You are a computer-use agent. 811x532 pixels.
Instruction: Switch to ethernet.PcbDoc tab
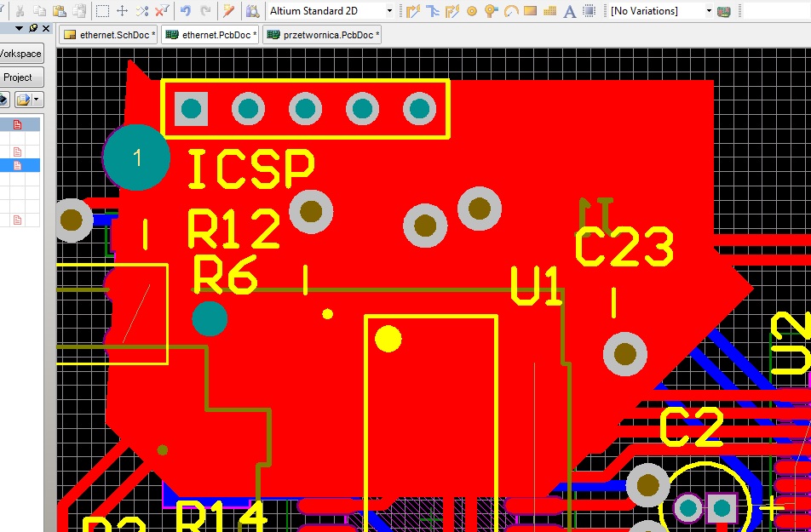(210, 35)
